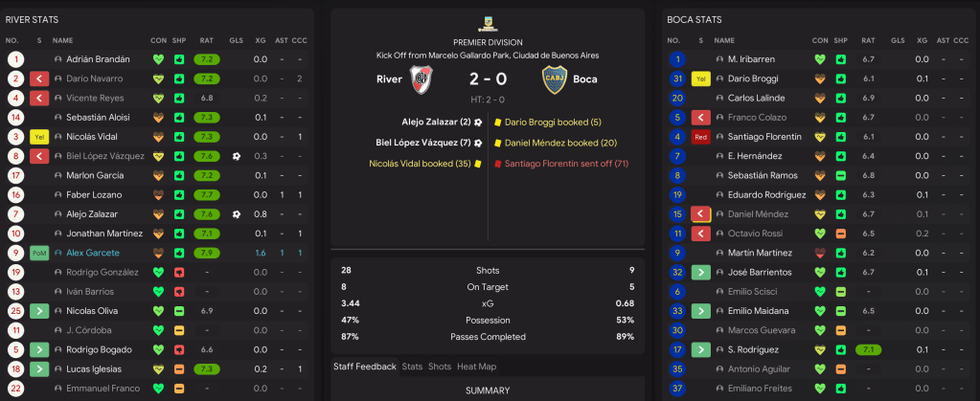Click the River Plate club crest
Screen dimensions: 980x401
420,79
